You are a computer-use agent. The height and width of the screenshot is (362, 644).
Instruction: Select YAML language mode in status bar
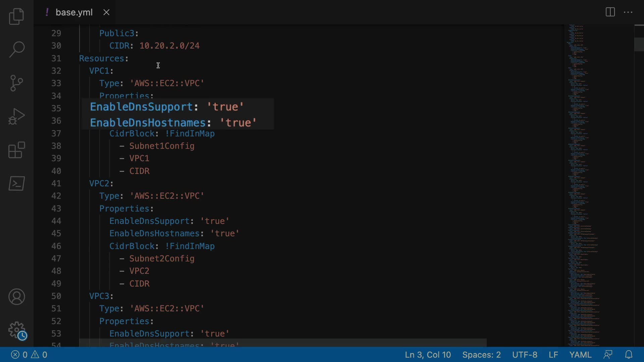(x=580, y=355)
